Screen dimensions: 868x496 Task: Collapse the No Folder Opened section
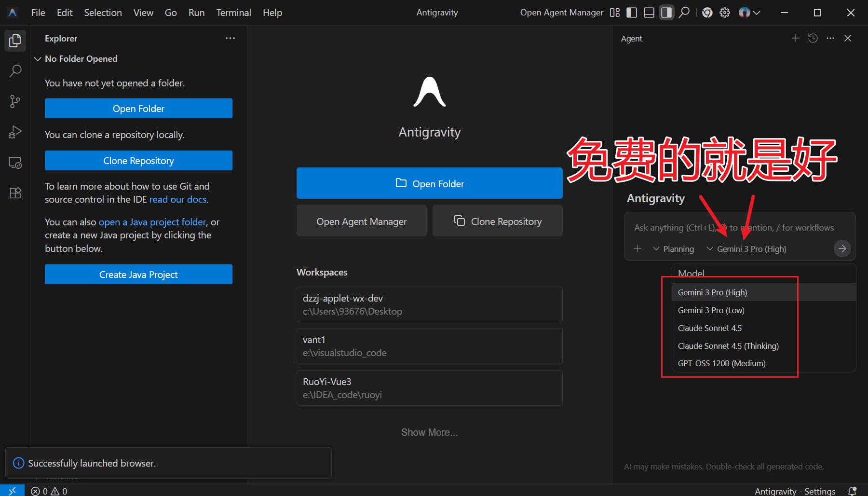38,58
